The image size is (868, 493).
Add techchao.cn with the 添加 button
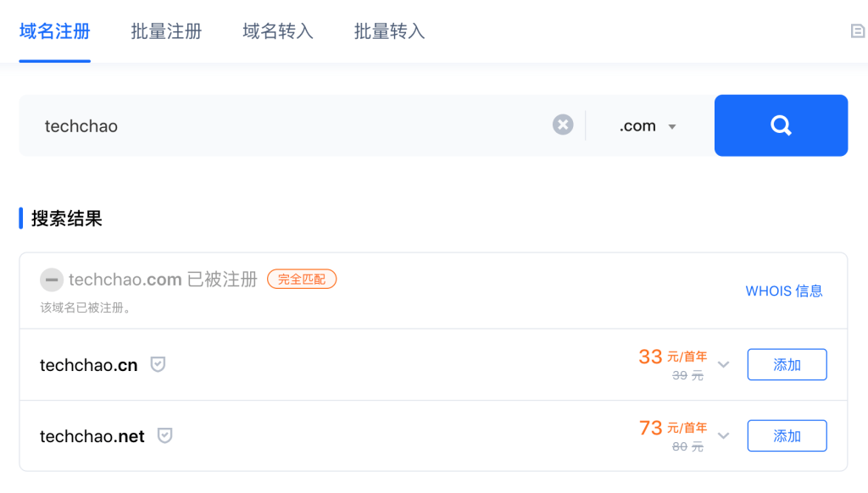(787, 364)
